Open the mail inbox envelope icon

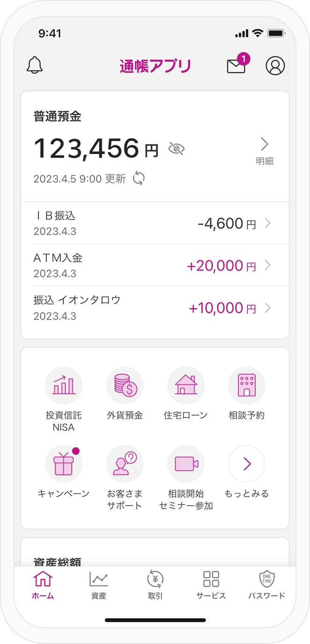click(236, 66)
